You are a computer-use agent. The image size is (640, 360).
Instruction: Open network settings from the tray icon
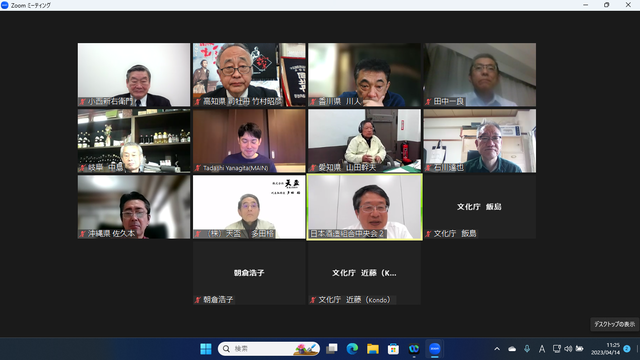tap(556, 349)
